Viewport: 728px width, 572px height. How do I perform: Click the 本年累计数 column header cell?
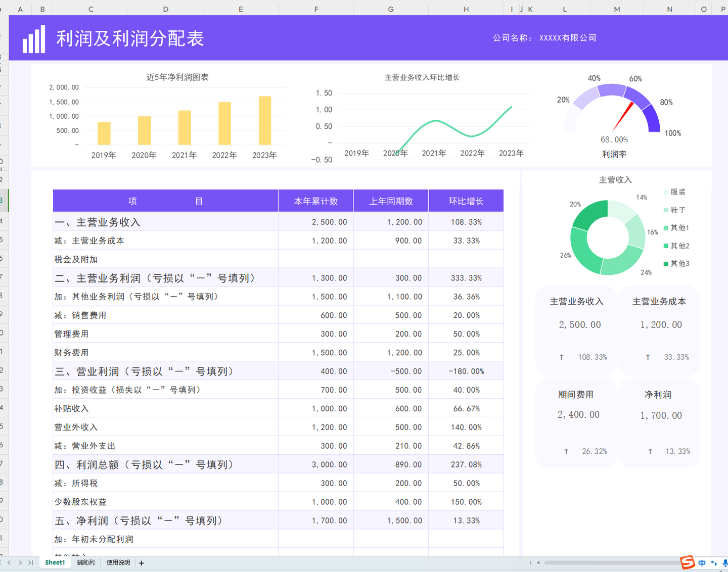316,201
